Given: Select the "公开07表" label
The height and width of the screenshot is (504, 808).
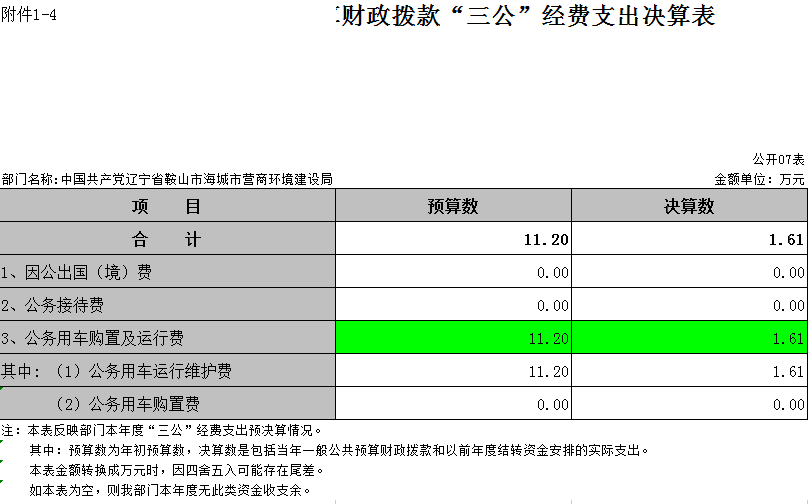Looking at the screenshot, I should coord(778,159).
